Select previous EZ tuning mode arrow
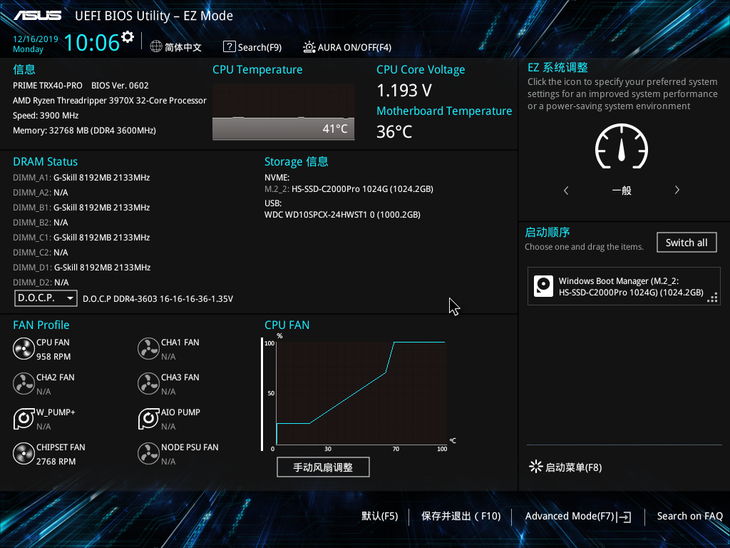Screen dimensions: 730x548 click(566, 190)
